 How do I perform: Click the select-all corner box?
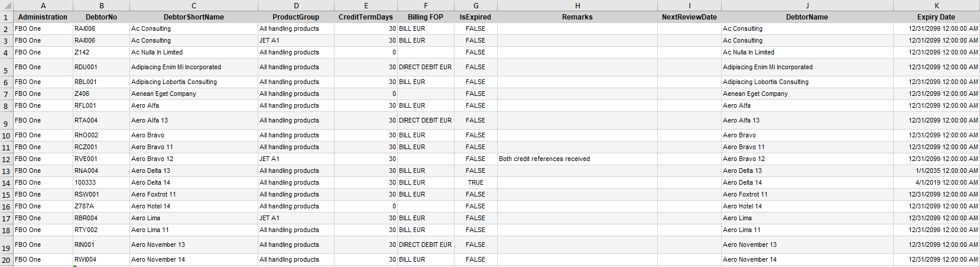click(7, 5)
